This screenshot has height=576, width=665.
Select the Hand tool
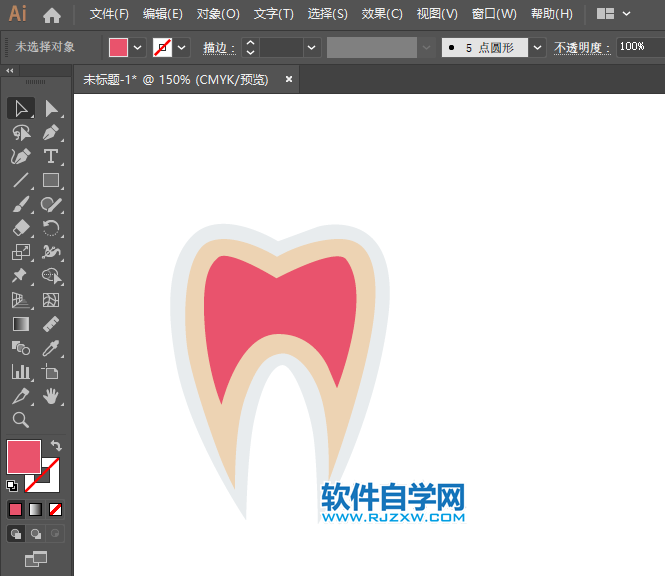coord(51,397)
